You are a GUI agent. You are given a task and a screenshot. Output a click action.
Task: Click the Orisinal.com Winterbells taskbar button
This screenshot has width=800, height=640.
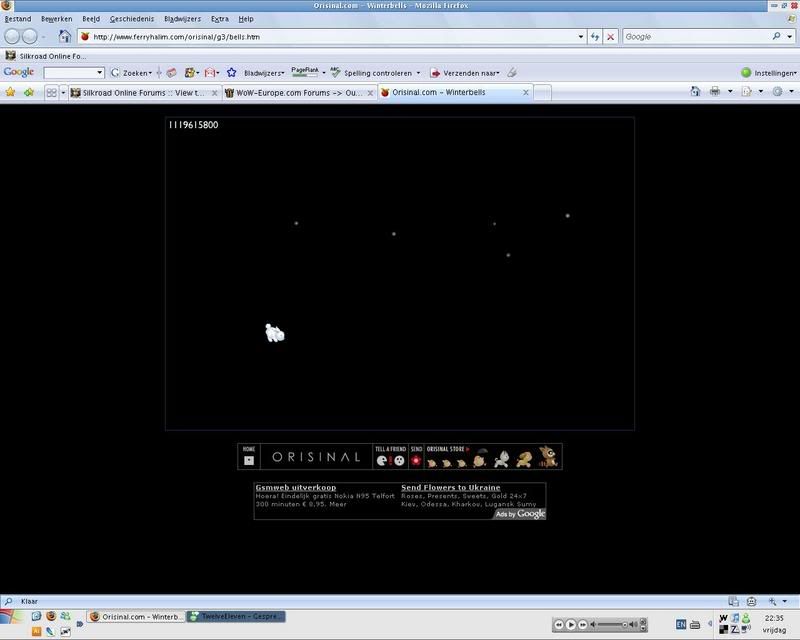136,617
